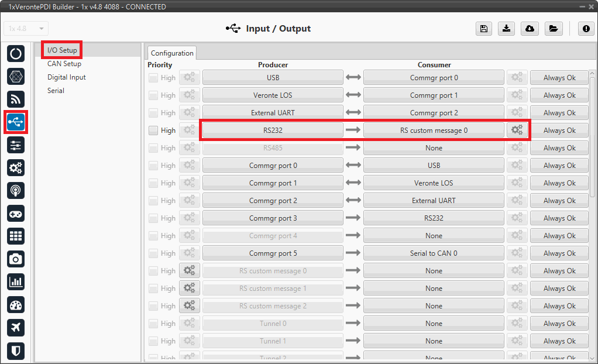Switch to the Configuration tab
598x364 pixels.
coord(172,53)
